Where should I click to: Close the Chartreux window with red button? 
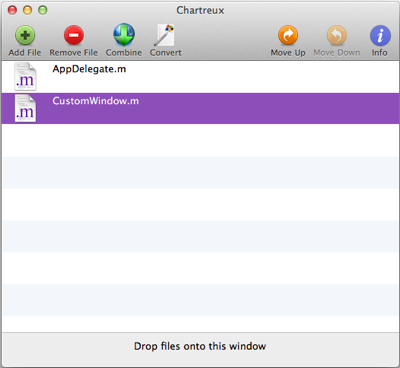pyautogui.click(x=12, y=10)
